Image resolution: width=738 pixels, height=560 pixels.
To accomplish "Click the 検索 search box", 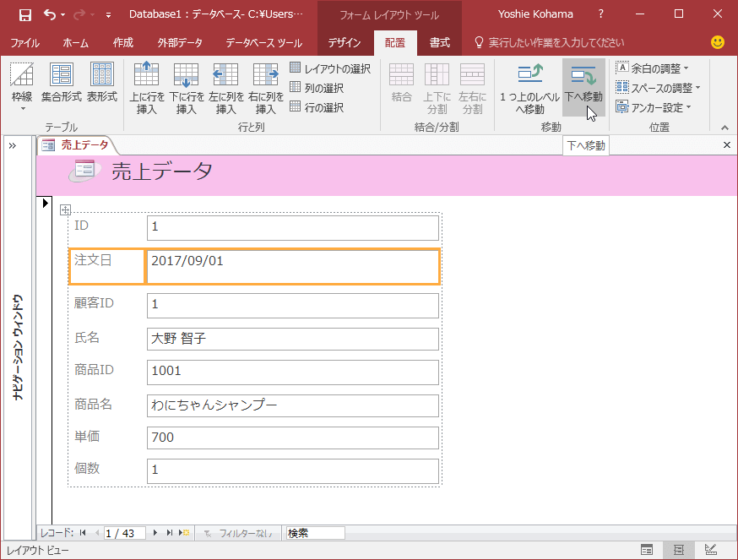I will pos(315,533).
